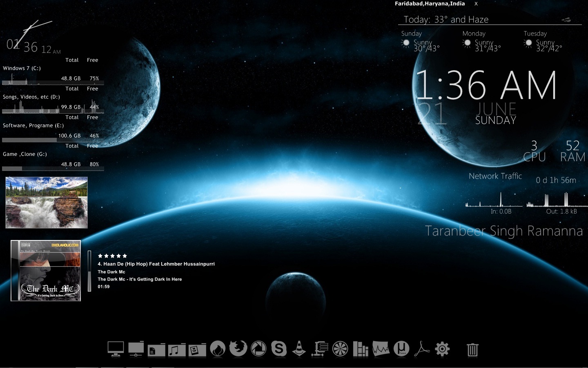Open the Recycle Bin trash icon
Viewport: 588px width, 368px height.
pos(472,350)
